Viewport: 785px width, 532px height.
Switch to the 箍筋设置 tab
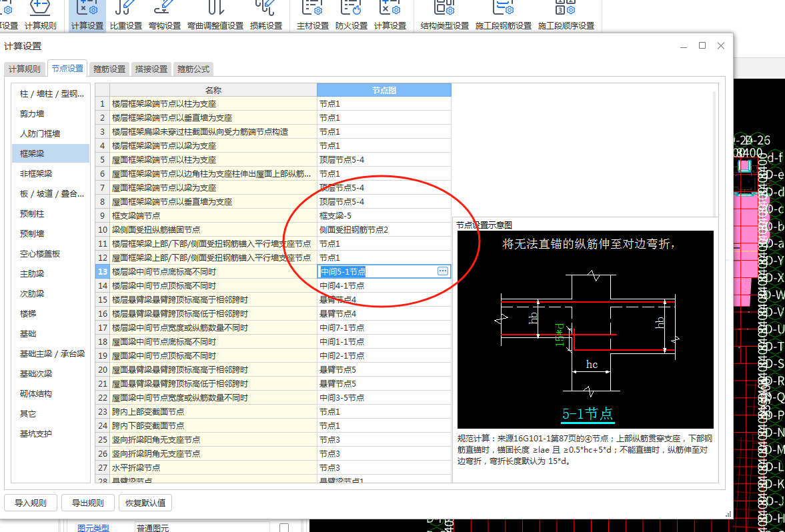[109, 69]
